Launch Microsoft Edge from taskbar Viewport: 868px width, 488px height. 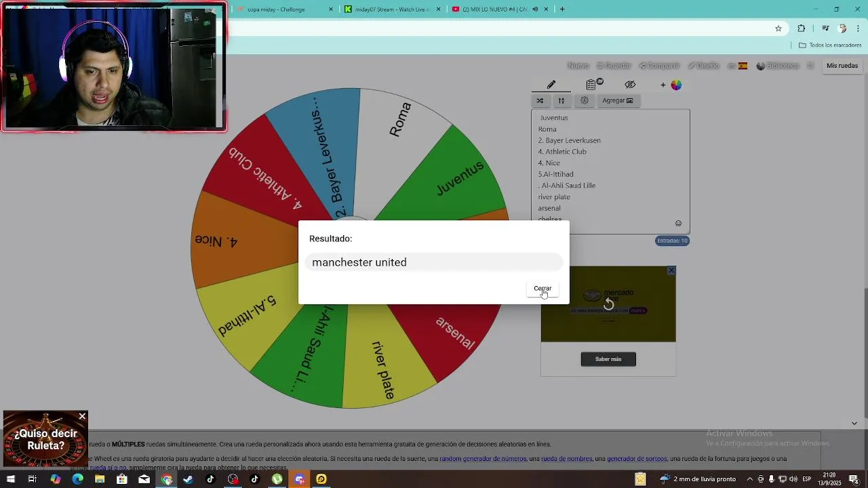click(x=77, y=479)
